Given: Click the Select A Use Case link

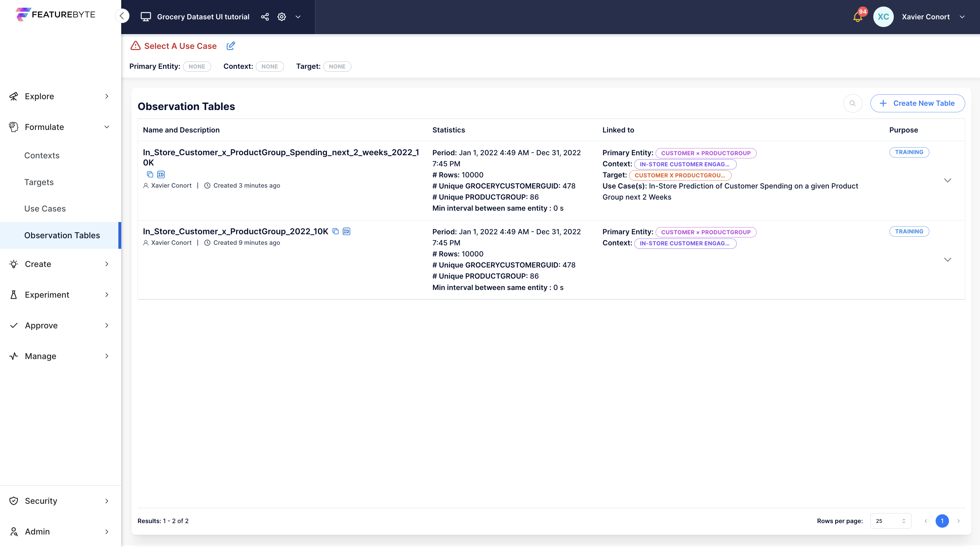Looking at the screenshot, I should pyautogui.click(x=180, y=46).
